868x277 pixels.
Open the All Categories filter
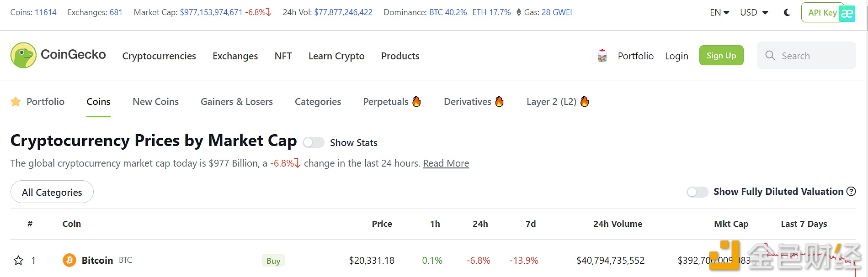52,192
